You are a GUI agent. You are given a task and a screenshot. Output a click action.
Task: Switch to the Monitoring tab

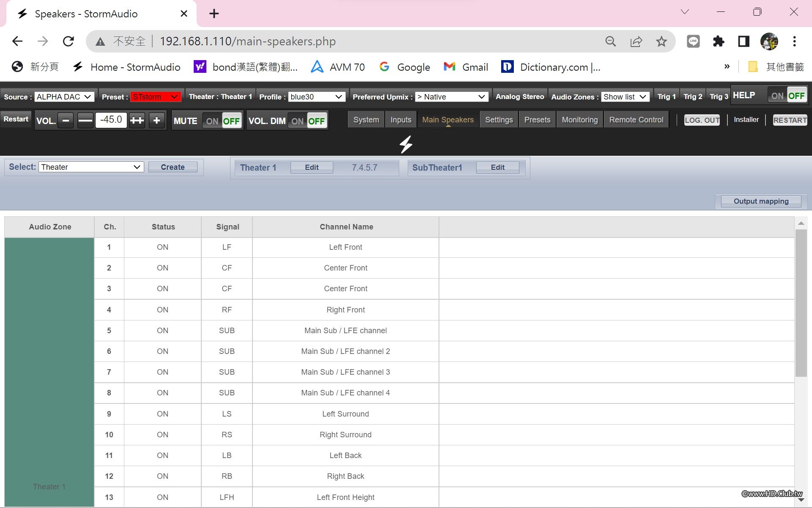pos(580,120)
